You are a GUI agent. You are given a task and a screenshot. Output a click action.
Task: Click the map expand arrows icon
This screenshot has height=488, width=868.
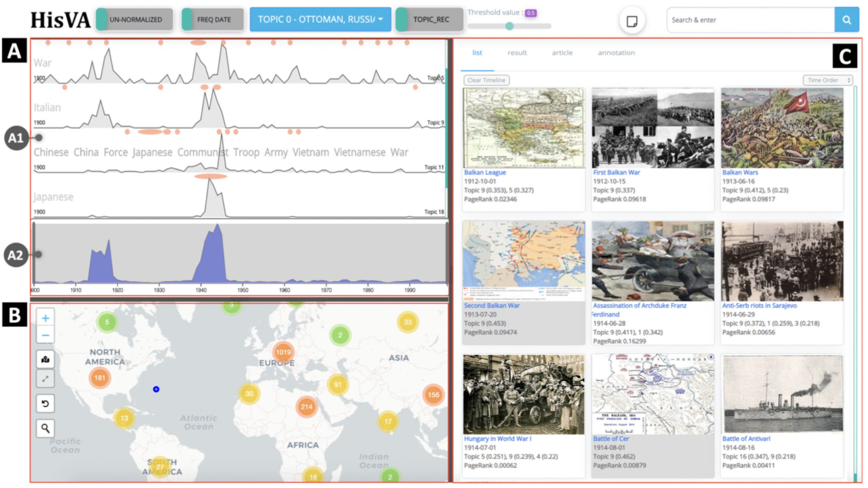pyautogui.click(x=45, y=379)
